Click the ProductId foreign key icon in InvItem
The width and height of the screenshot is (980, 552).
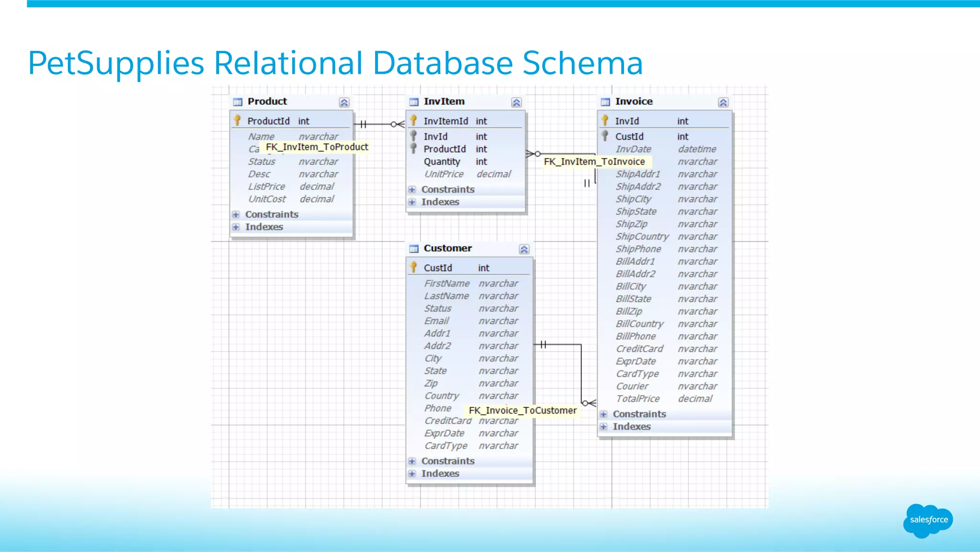coord(413,148)
